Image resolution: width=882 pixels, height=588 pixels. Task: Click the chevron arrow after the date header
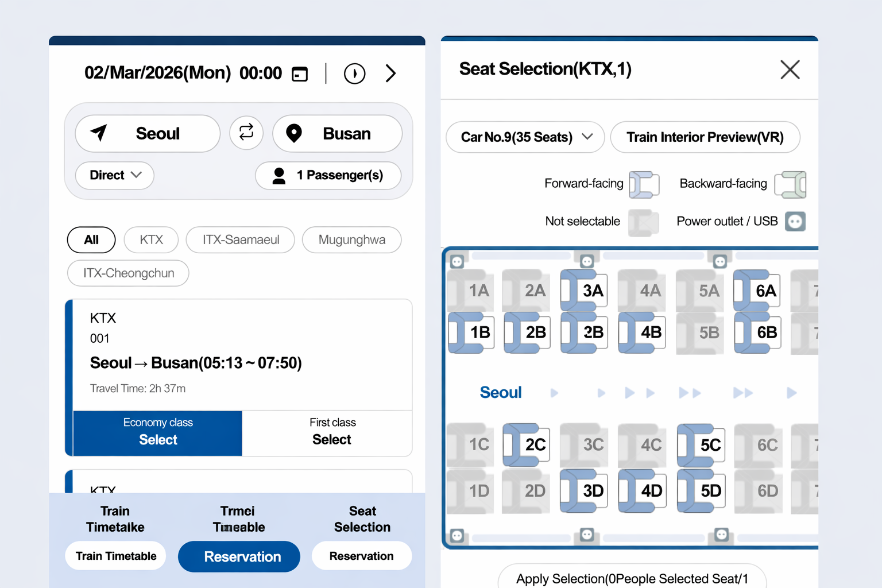click(x=391, y=73)
